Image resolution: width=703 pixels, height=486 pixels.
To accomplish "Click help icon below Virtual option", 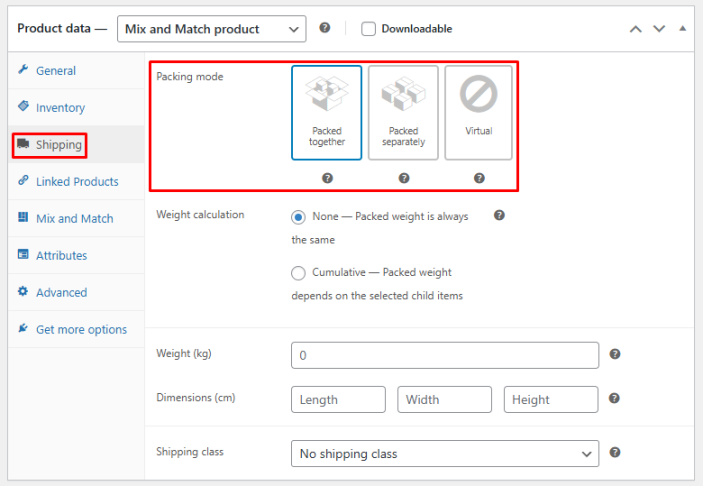I will (x=479, y=178).
